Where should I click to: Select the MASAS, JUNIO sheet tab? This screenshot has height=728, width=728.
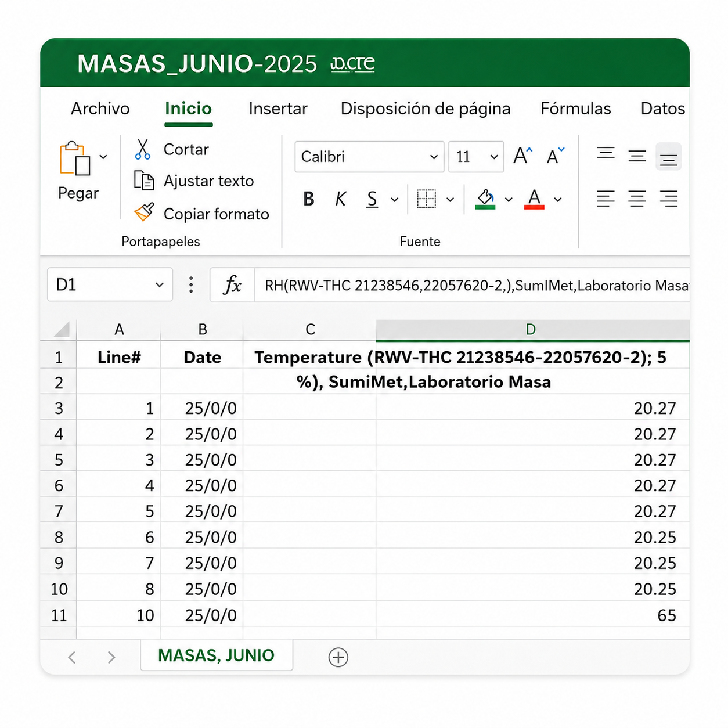[x=217, y=655]
